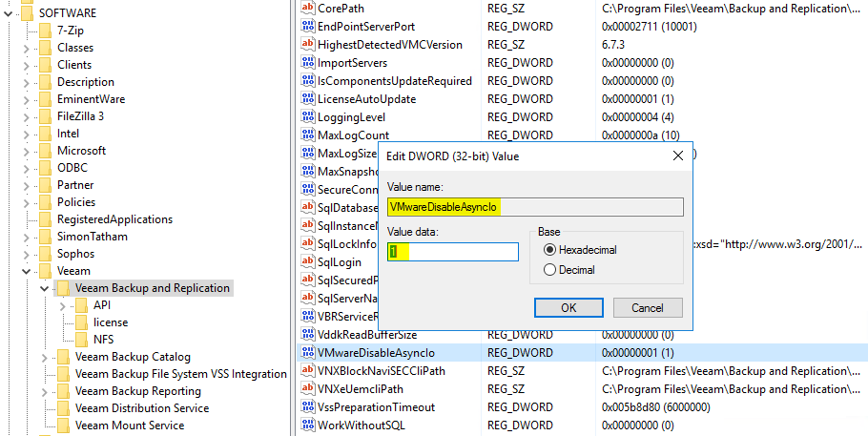Click the VNXBlockNaviSECCliPath string icon
This screenshot has height=436, width=868.
tap(307, 370)
